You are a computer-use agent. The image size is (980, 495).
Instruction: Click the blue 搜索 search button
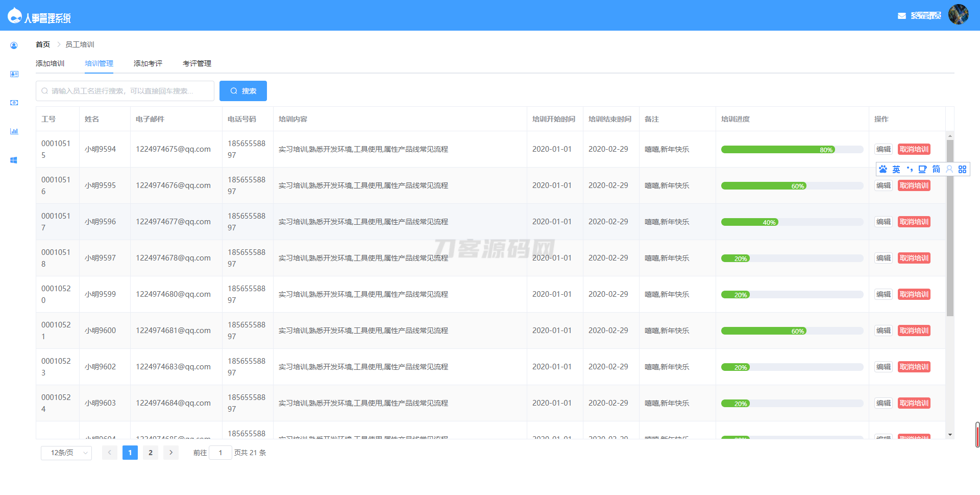click(x=243, y=91)
